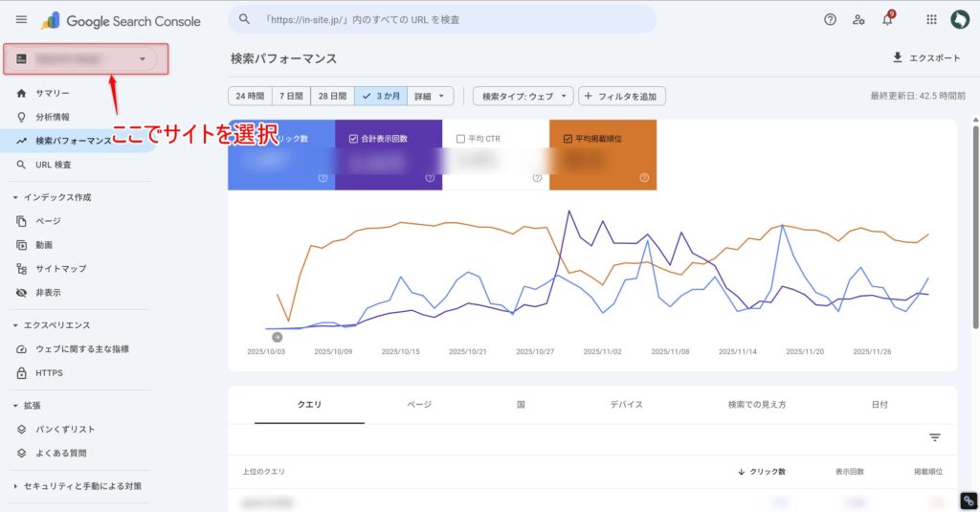980x512 pixels.
Task: Switch to the クエリ tab
Action: 309,405
